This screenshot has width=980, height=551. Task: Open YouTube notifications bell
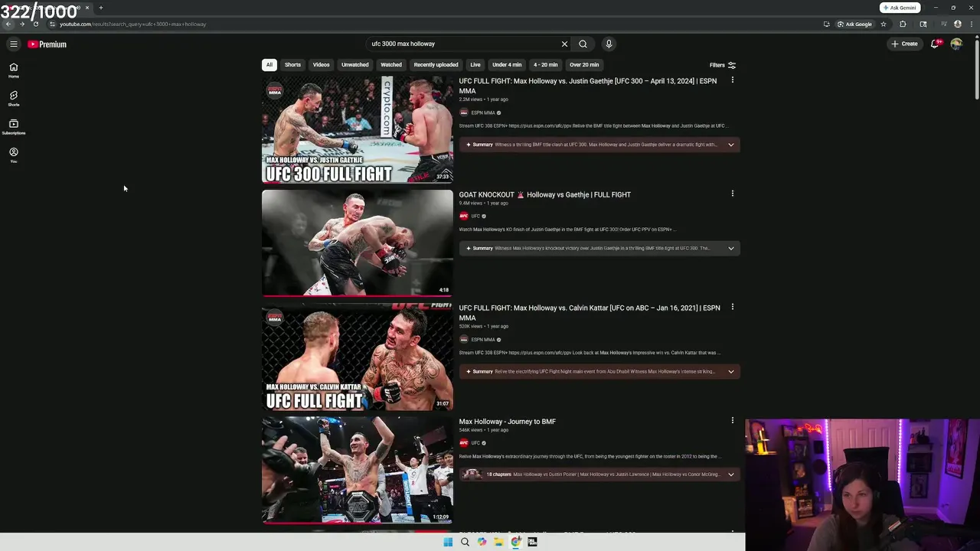point(935,44)
